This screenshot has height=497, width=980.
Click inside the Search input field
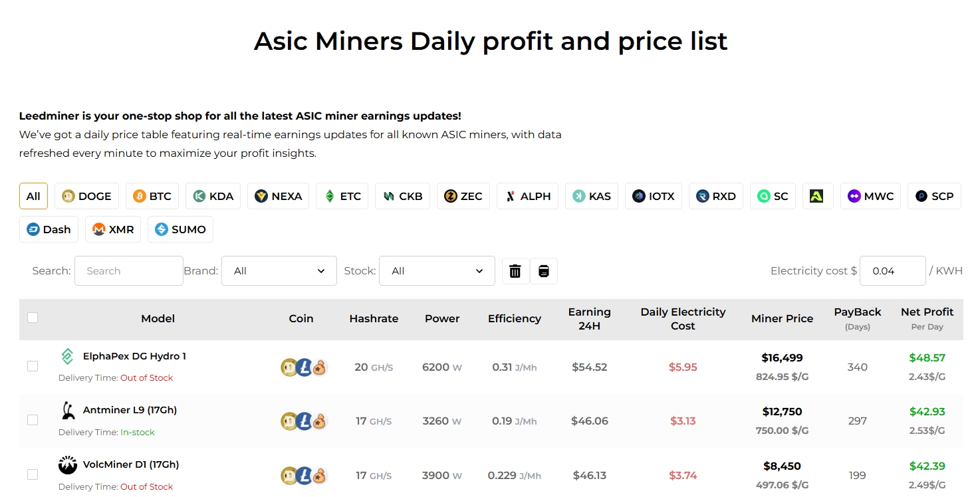[128, 270]
